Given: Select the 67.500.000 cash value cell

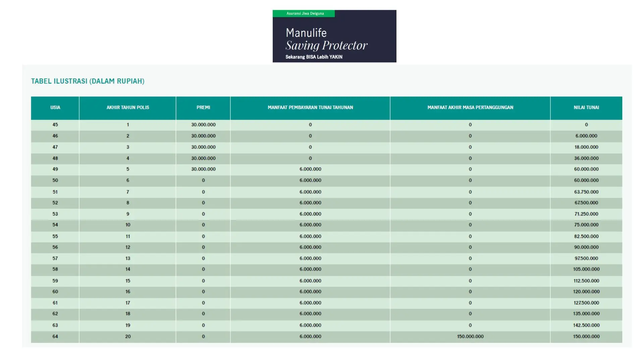Looking at the screenshot, I should pyautogui.click(x=586, y=203).
